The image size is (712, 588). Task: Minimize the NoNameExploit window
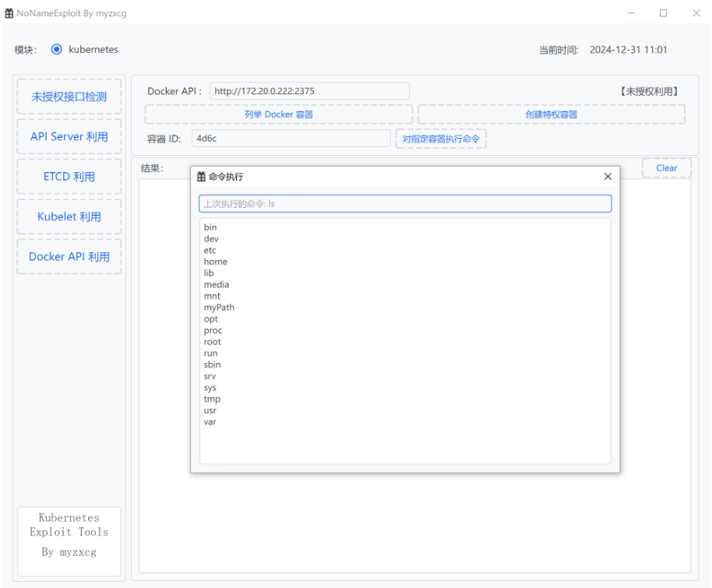(630, 13)
